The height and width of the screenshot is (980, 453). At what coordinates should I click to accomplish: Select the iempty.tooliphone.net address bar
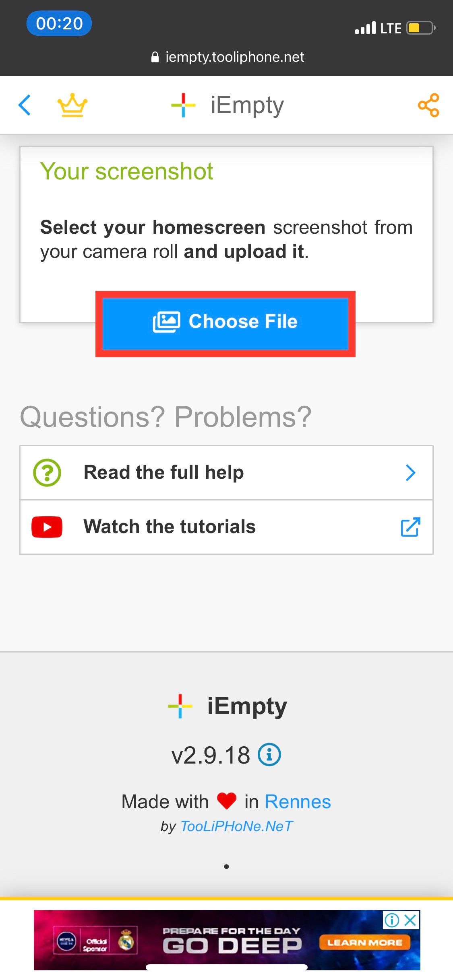tap(234, 56)
